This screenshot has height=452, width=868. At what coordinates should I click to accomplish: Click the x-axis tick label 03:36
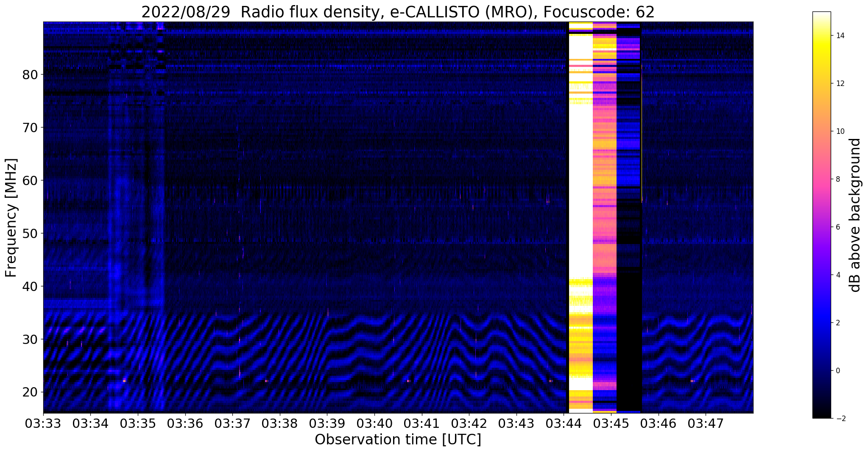tap(185, 424)
